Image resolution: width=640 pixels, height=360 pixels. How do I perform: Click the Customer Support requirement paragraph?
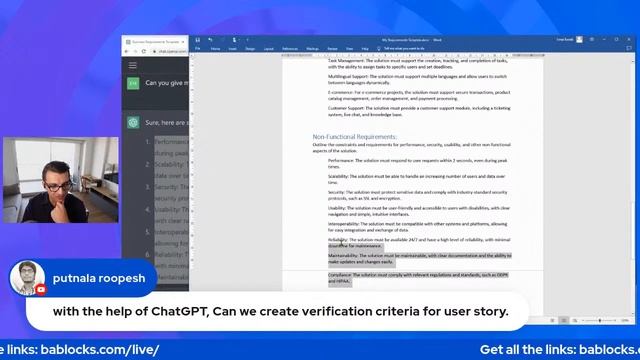[x=419, y=111]
